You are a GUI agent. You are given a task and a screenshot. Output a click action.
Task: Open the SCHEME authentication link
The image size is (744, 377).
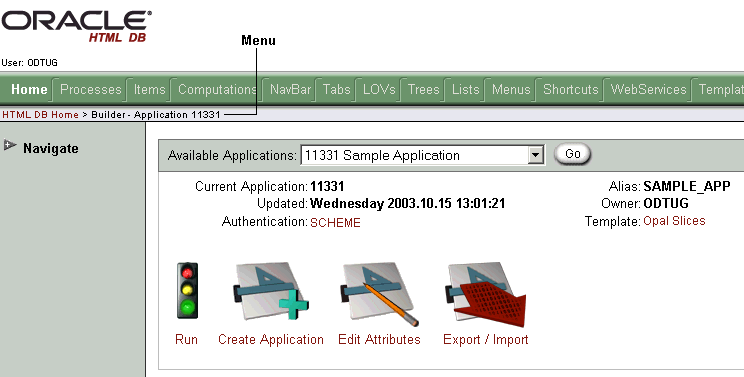point(335,222)
